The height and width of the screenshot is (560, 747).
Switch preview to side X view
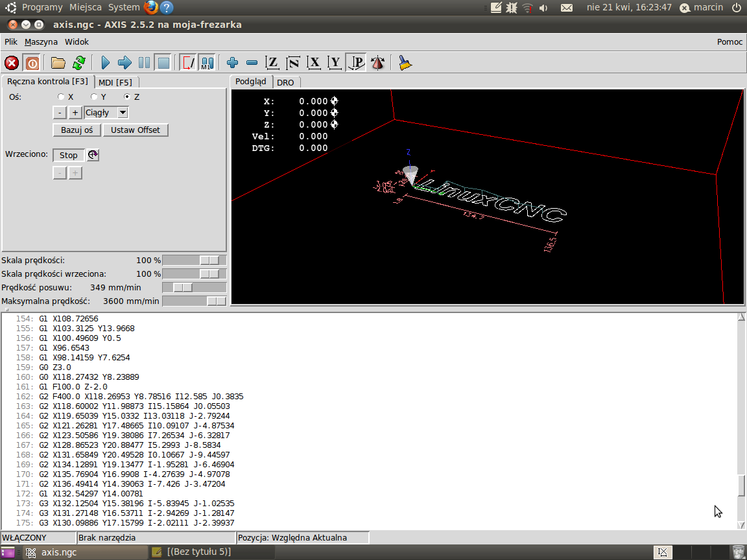(314, 63)
